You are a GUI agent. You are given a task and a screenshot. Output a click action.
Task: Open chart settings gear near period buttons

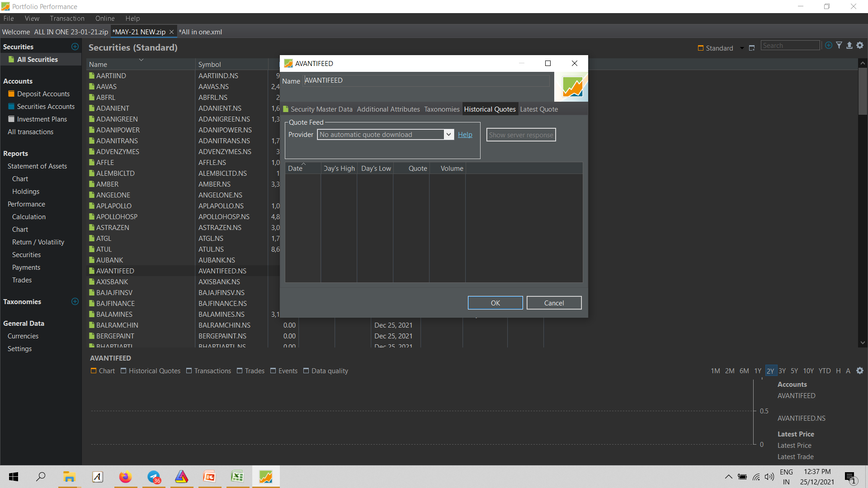pyautogui.click(x=860, y=371)
